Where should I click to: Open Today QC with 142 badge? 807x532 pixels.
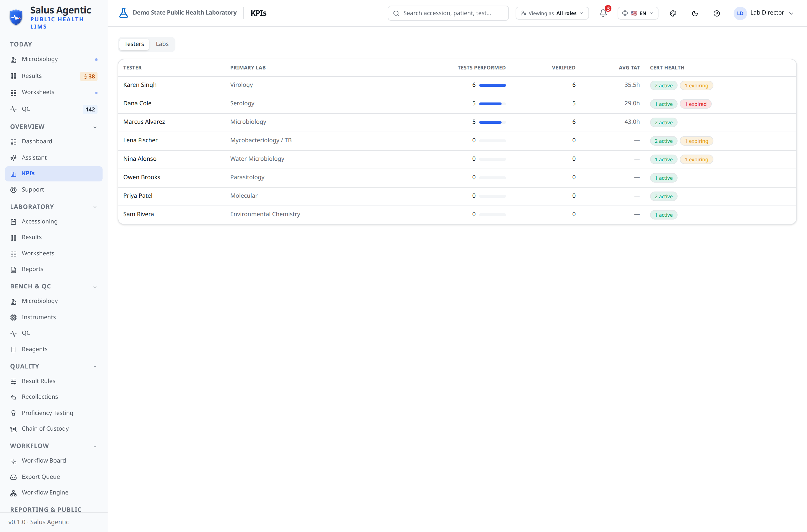tap(54, 109)
